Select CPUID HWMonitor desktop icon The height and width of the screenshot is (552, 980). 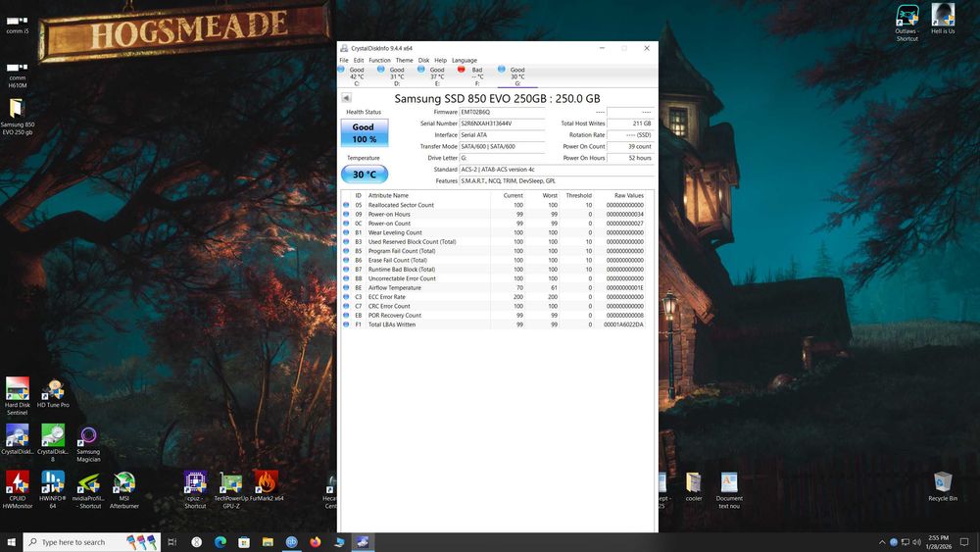tap(18, 489)
